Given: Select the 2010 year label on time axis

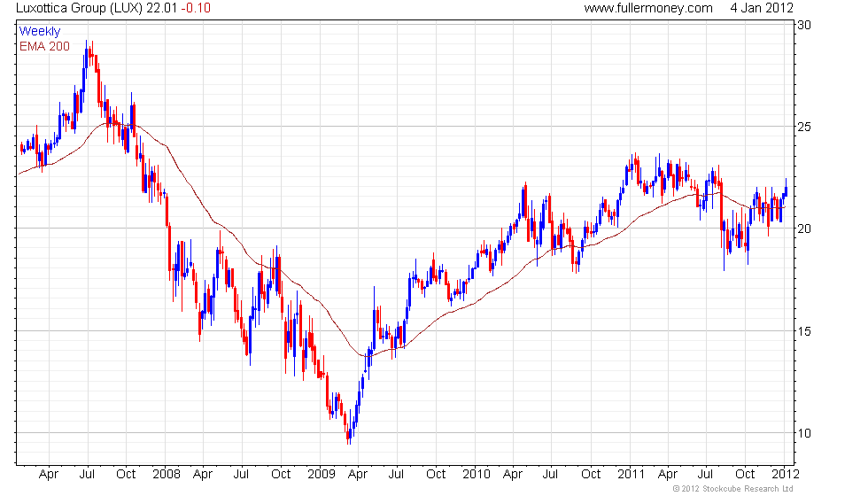Looking at the screenshot, I should pyautogui.click(x=477, y=475).
